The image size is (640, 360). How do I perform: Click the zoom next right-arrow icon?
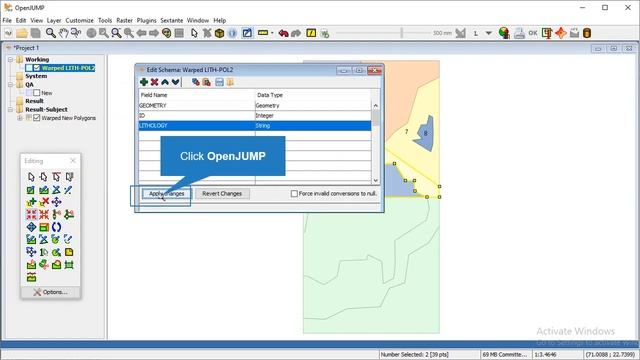pyautogui.click(x=154, y=33)
